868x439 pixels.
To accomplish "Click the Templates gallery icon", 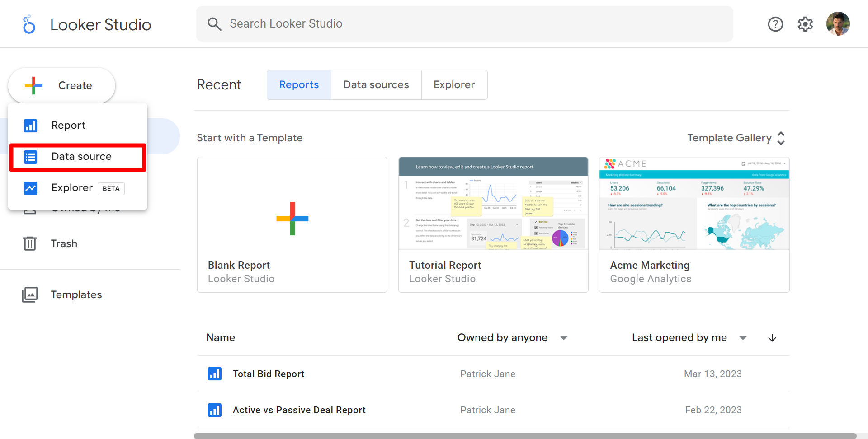I will (30, 294).
